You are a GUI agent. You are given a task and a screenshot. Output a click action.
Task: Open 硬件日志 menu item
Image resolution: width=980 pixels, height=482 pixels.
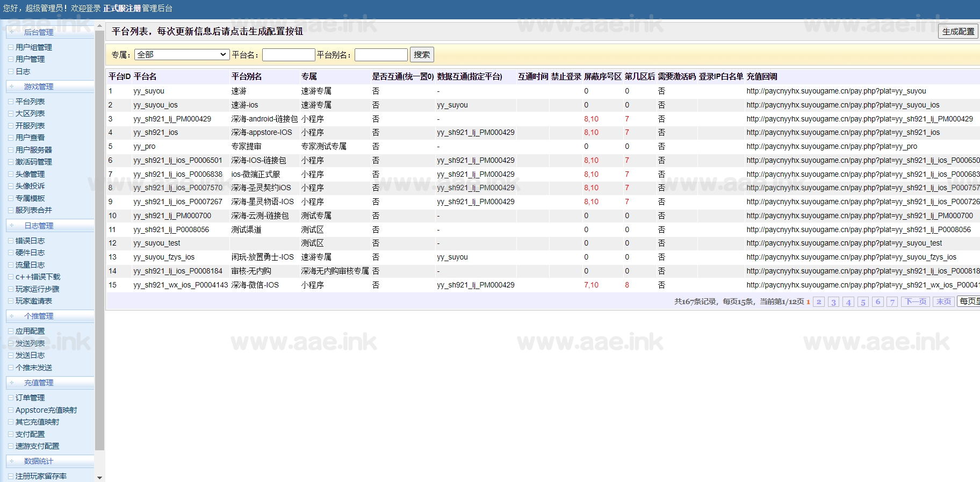(x=30, y=253)
